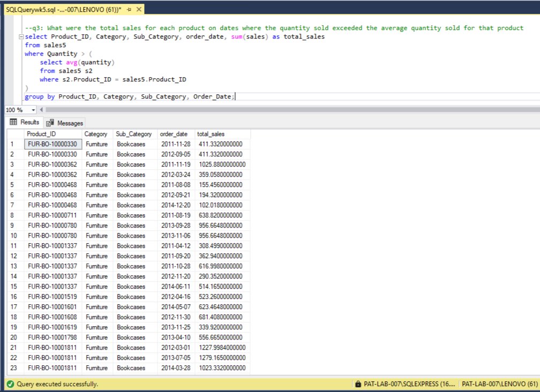Click the horizontal scrollbar left arrow
This screenshot has height=392, width=540.
pos(41,110)
